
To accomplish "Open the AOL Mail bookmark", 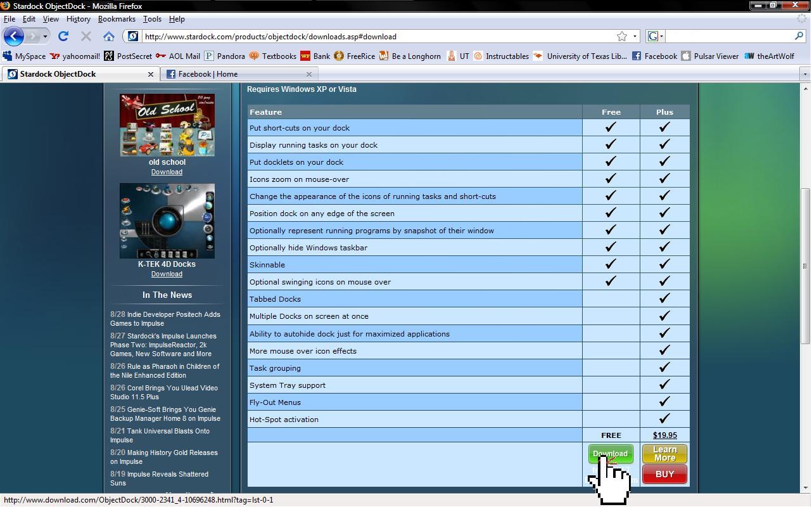I will pos(178,56).
